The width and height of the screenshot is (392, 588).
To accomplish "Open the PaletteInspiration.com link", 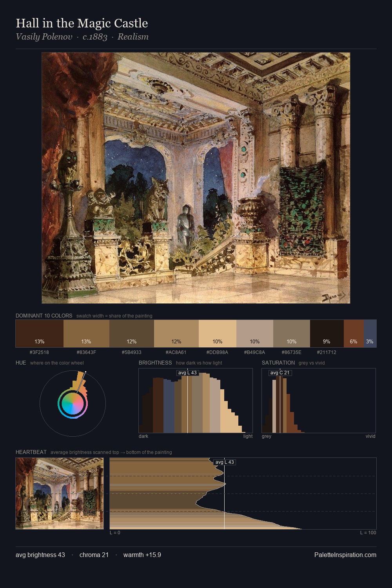I will (x=345, y=555).
